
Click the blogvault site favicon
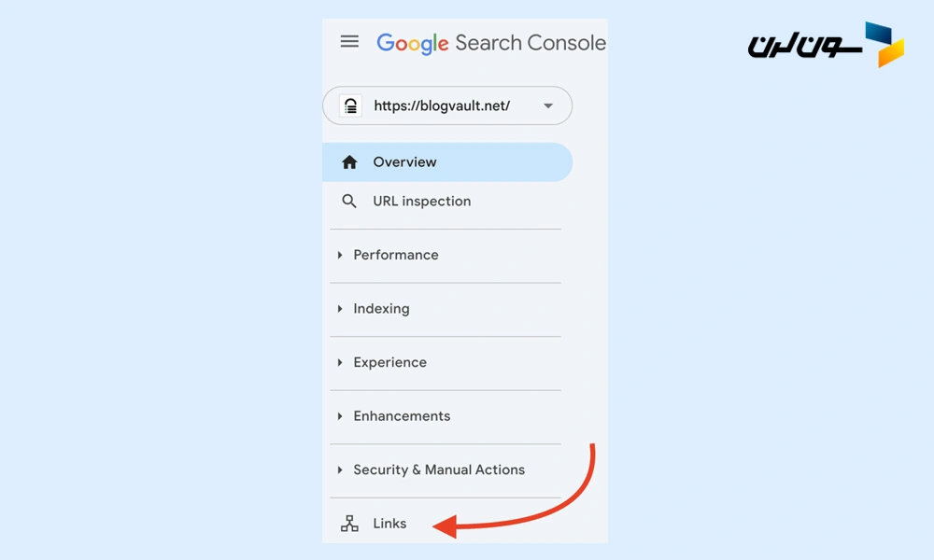click(x=350, y=105)
